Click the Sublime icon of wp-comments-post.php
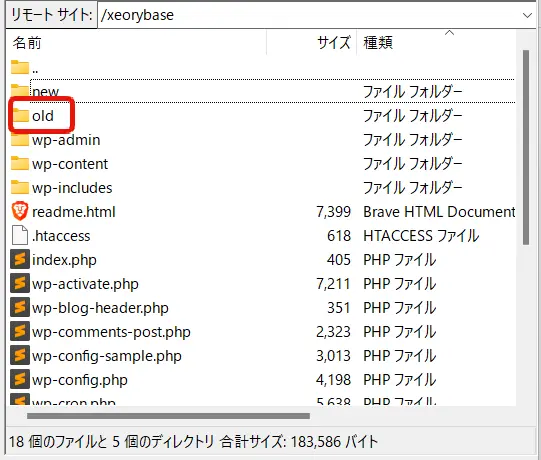 tap(20, 331)
